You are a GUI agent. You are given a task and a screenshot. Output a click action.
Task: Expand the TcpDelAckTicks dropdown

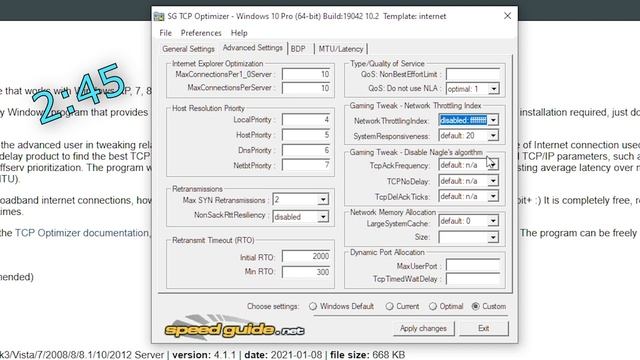[493, 196]
